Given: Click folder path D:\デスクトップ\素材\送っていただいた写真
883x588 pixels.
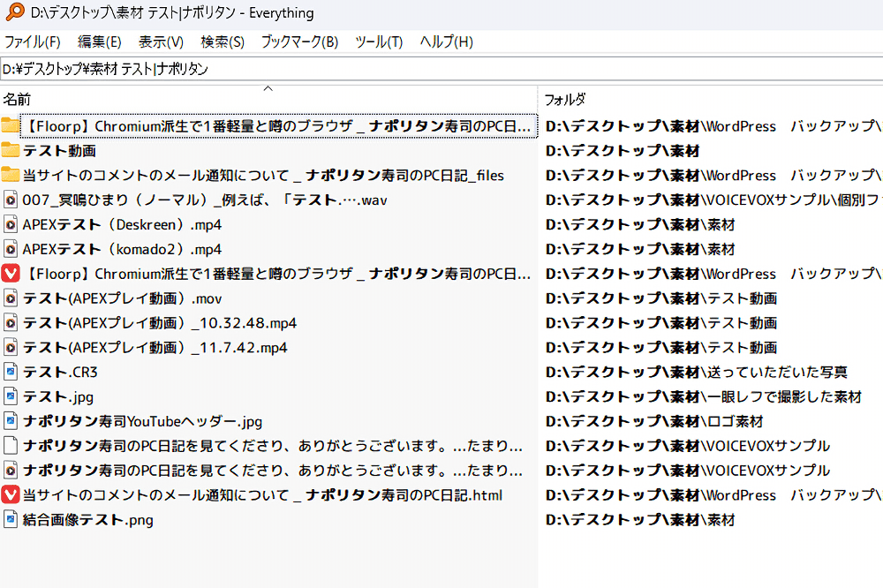Looking at the screenshot, I should click(697, 373).
